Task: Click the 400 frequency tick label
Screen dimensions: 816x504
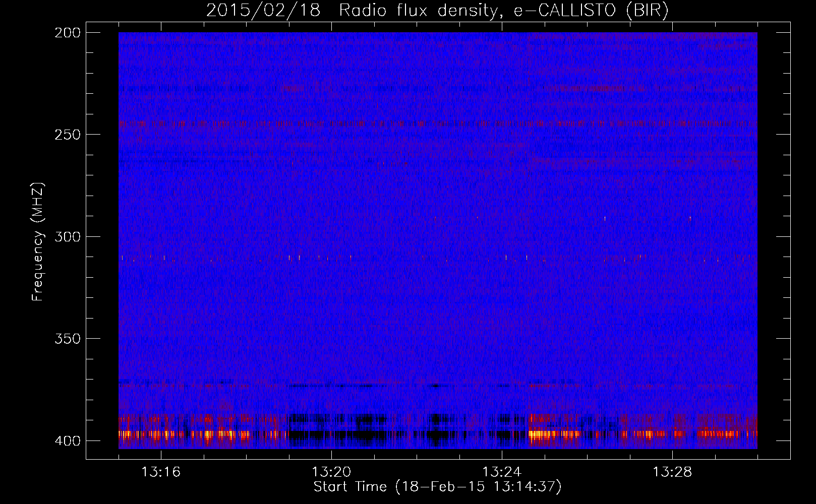Action: pyautogui.click(x=68, y=441)
